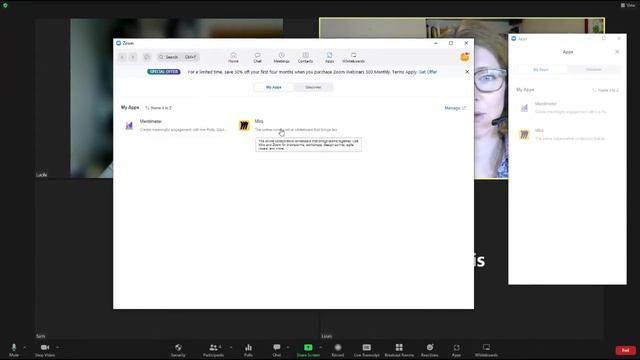Open Polls in the meeting toolbar
Image resolution: width=640 pixels, height=360 pixels.
click(248, 350)
